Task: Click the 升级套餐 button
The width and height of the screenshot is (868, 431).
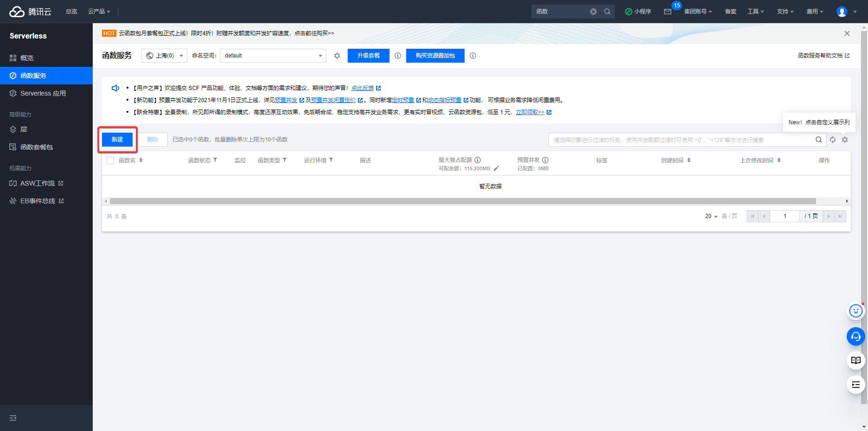Action: [x=368, y=56]
